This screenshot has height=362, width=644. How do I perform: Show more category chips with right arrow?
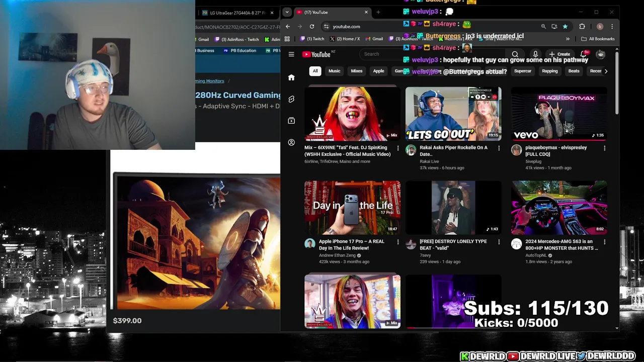pyautogui.click(x=606, y=71)
